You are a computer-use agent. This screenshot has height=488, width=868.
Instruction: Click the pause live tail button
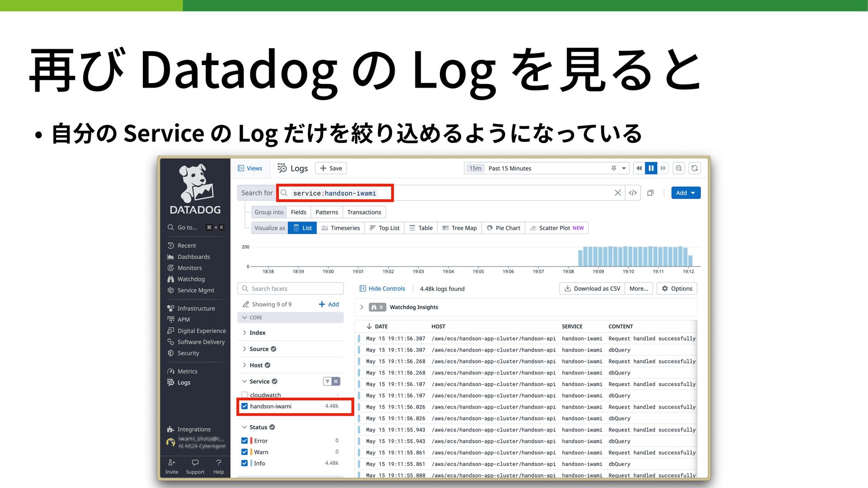651,168
